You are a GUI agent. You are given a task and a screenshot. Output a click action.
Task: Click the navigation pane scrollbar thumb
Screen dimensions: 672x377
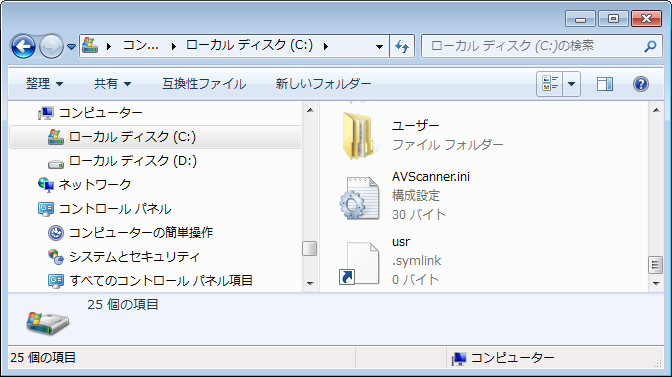[x=309, y=248]
